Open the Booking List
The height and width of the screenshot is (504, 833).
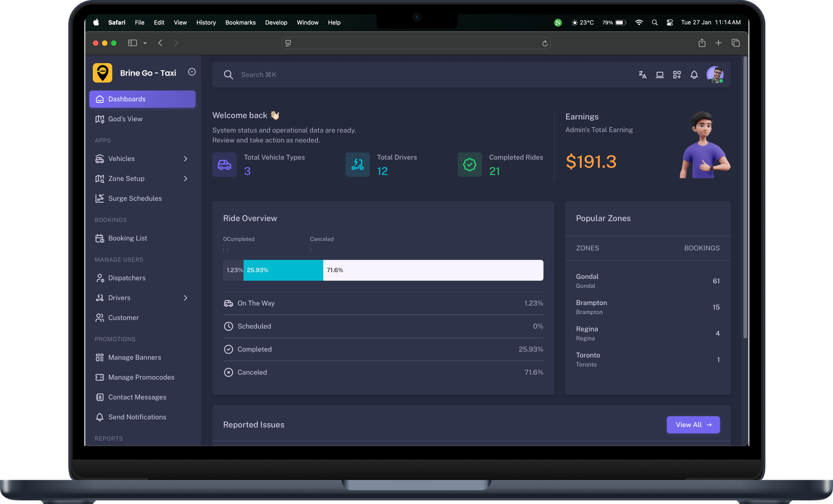(143, 238)
